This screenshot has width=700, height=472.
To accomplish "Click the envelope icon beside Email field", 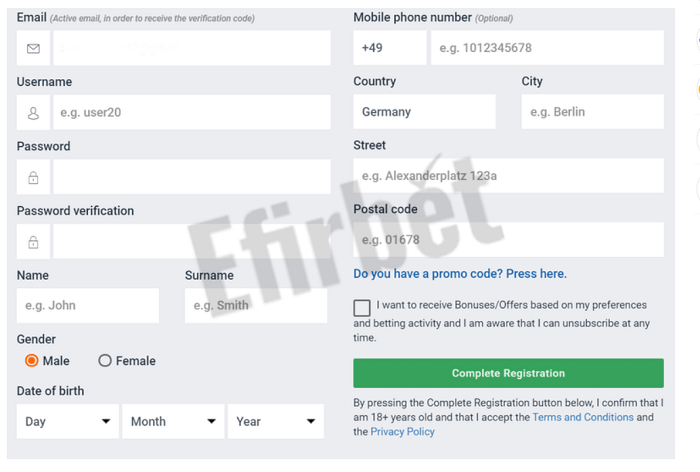I will point(33,48).
